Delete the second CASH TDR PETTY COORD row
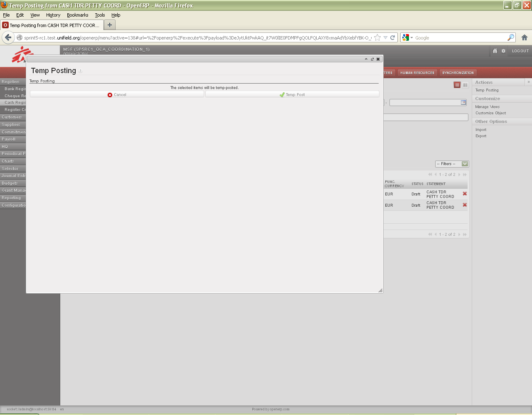This screenshot has height=415, width=532. click(x=465, y=205)
